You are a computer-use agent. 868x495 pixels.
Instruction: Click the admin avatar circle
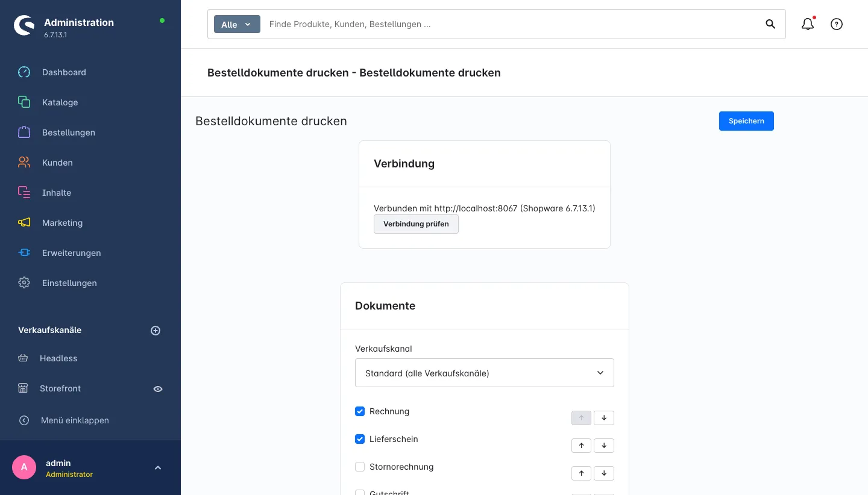point(24,467)
